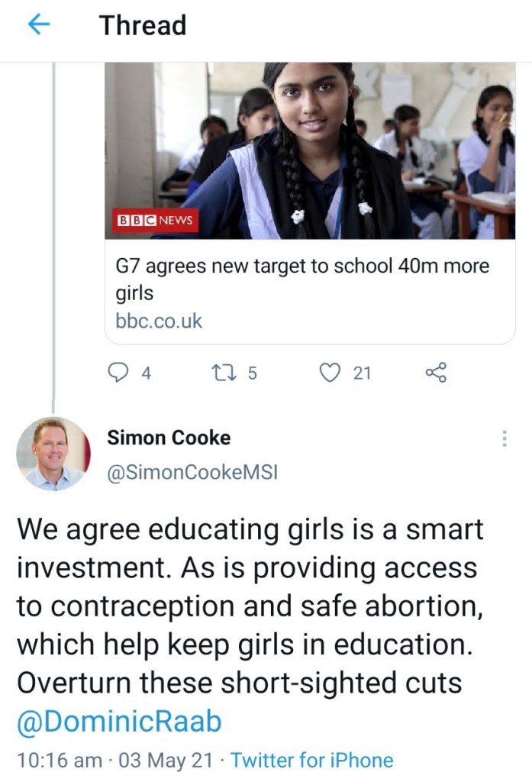Viewport: 532px width, 782px height.
Task: Click the Thread header title
Action: point(143,25)
